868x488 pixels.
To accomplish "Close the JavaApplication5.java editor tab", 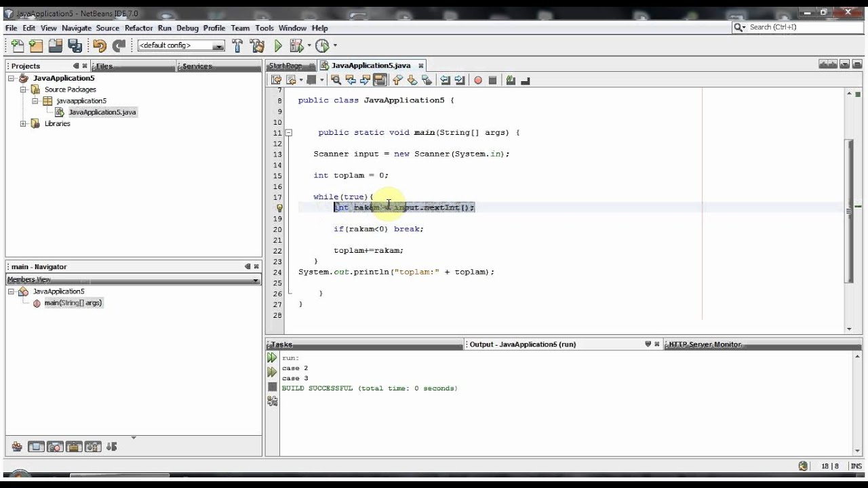I will [x=420, y=66].
